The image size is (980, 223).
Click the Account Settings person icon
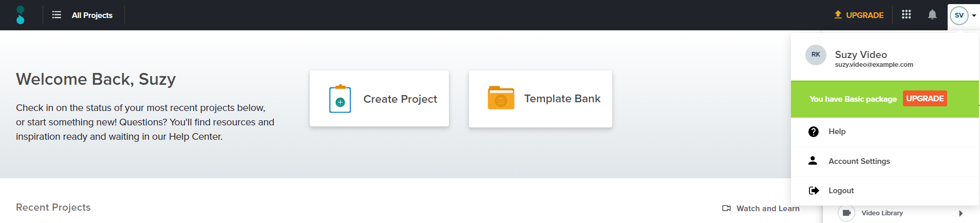[813, 161]
